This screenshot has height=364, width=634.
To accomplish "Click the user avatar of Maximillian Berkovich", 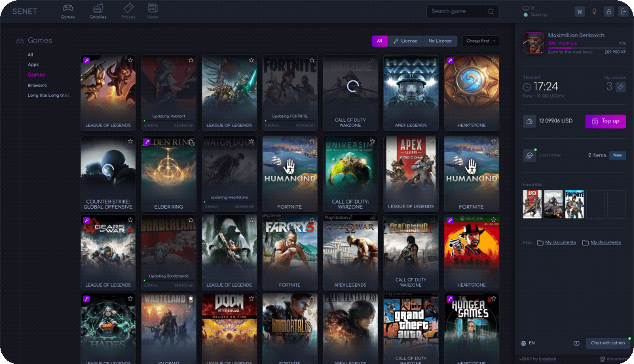I will tap(533, 43).
